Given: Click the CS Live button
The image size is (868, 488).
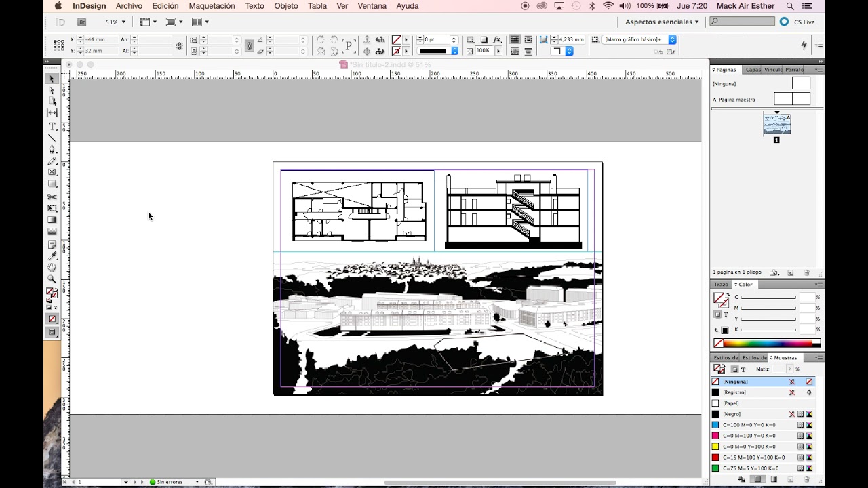Looking at the screenshot, I should point(798,22).
